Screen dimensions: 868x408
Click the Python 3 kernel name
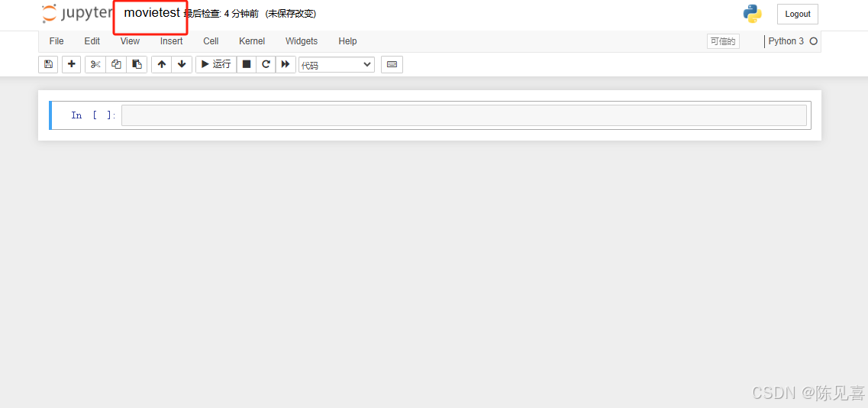point(786,41)
